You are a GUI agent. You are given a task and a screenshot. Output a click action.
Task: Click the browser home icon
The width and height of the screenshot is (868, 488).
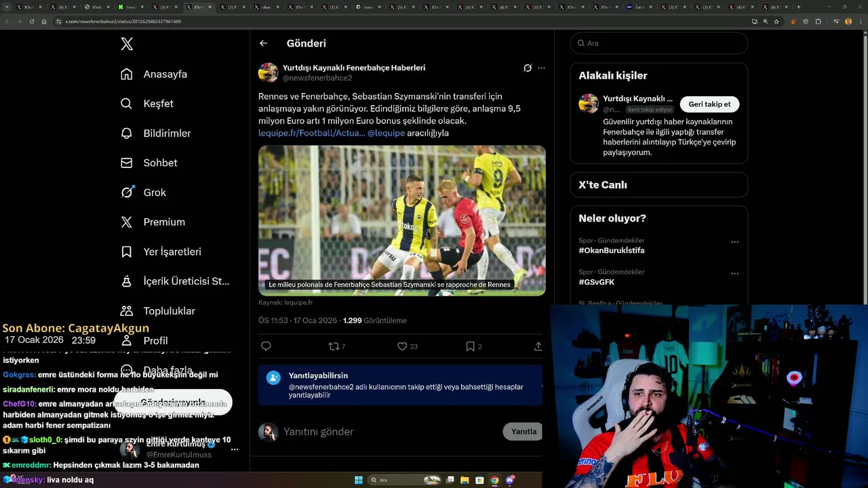(x=44, y=22)
